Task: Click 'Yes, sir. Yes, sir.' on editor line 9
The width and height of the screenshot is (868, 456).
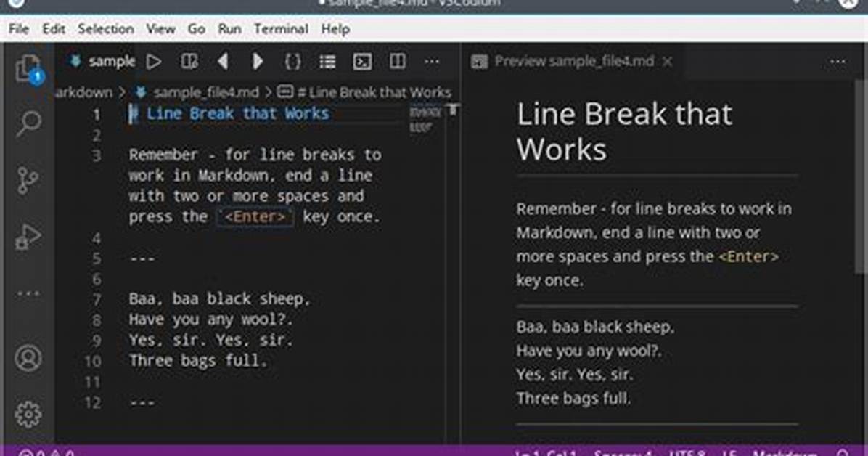Action: (x=211, y=341)
